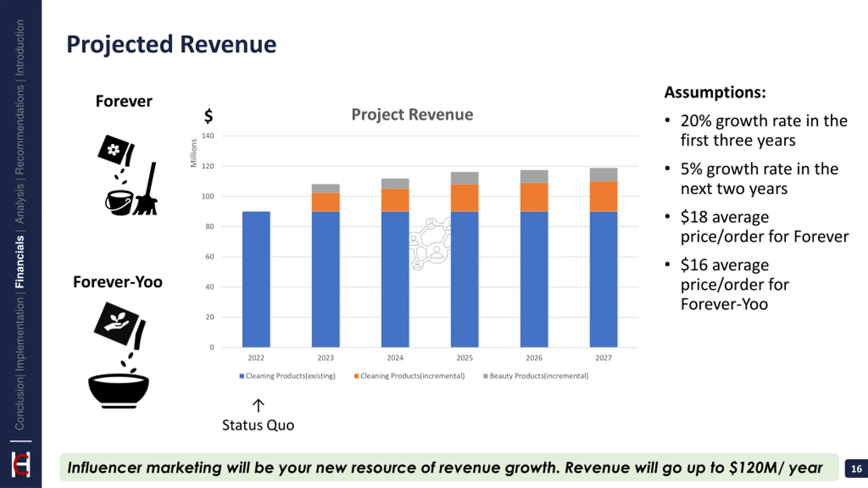The width and height of the screenshot is (868, 488).
Task: Click the Project Revenue chart title
Action: 412,115
